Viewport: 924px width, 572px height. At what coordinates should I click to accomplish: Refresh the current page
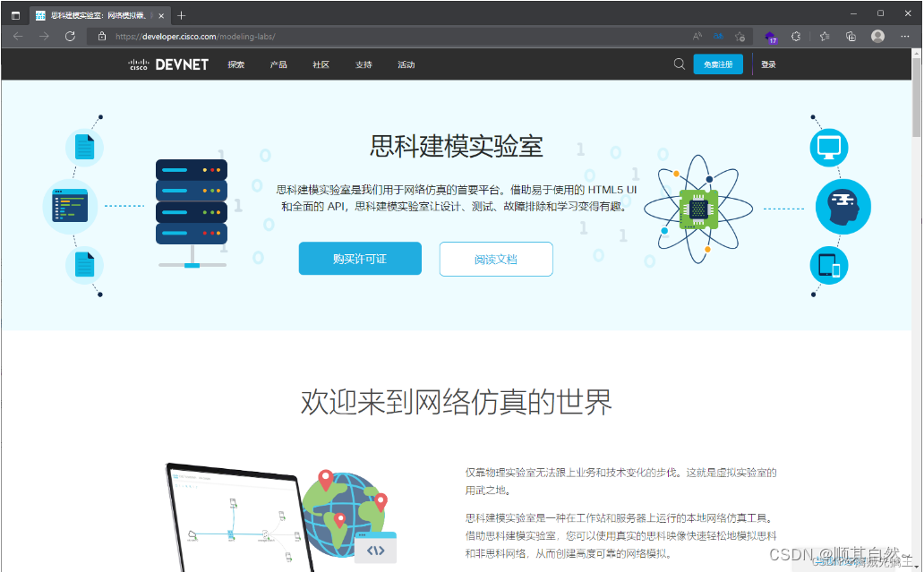70,37
